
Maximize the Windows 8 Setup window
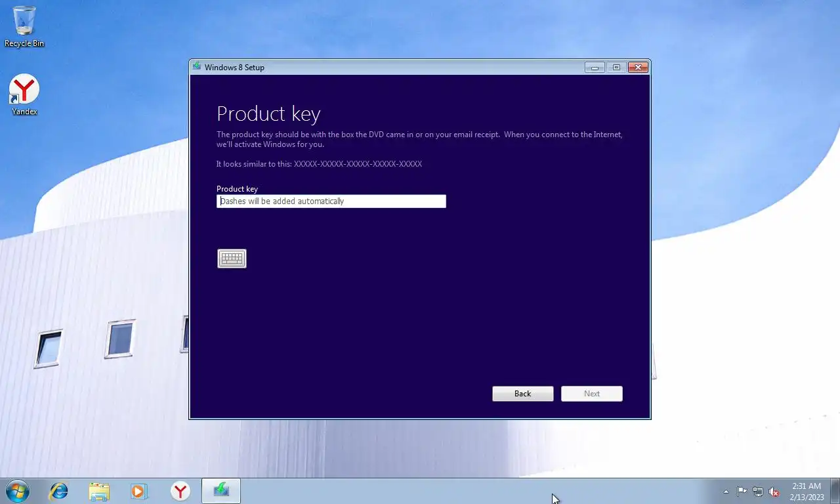click(x=616, y=67)
